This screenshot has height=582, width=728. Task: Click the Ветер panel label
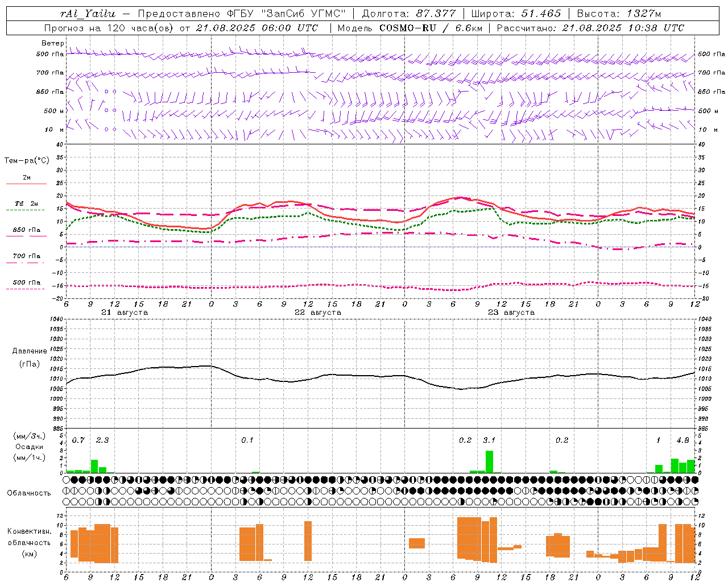(52, 43)
